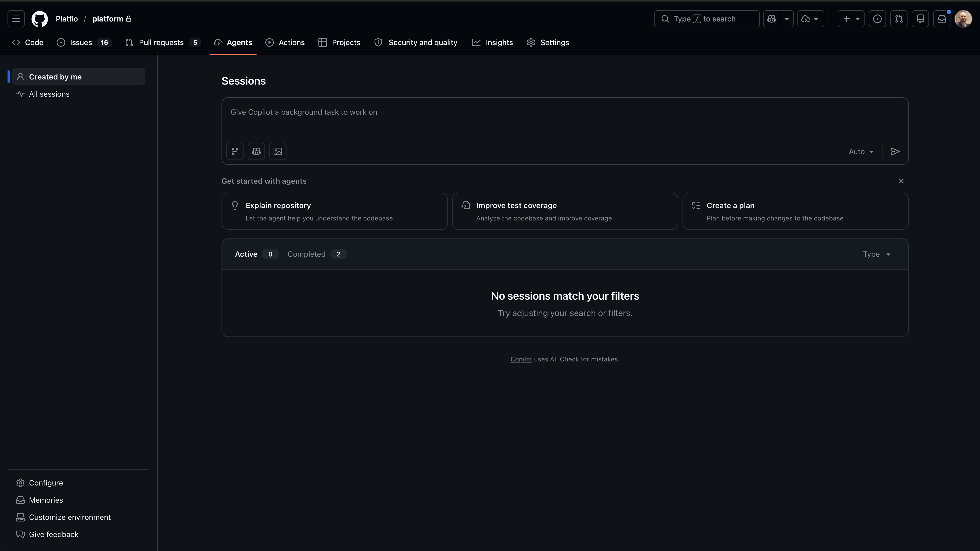The width and height of the screenshot is (980, 551).
Task: Choose the Create a plan card
Action: click(796, 211)
